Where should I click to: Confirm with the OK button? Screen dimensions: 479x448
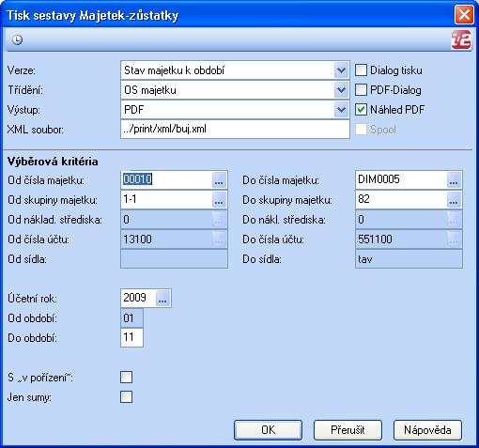pyautogui.click(x=269, y=430)
